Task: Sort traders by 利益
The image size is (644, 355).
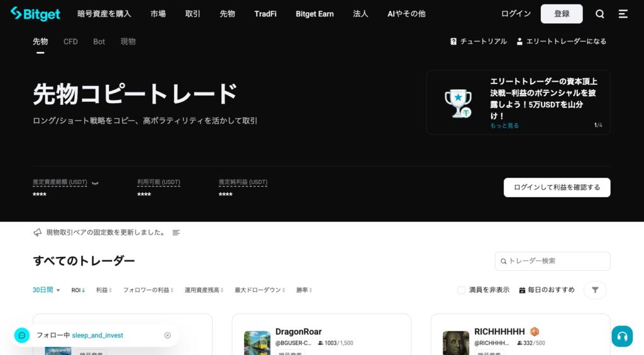Action: click(104, 290)
